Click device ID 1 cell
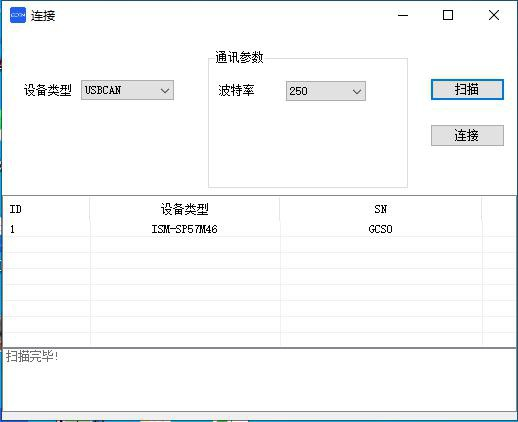Viewport: 518px width, 422px height. pos(12,229)
